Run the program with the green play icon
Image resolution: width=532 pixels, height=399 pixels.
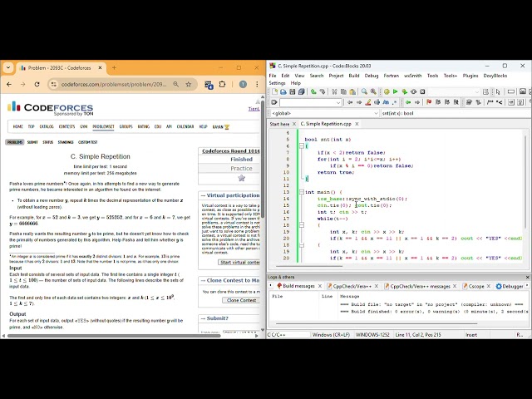click(x=396, y=91)
